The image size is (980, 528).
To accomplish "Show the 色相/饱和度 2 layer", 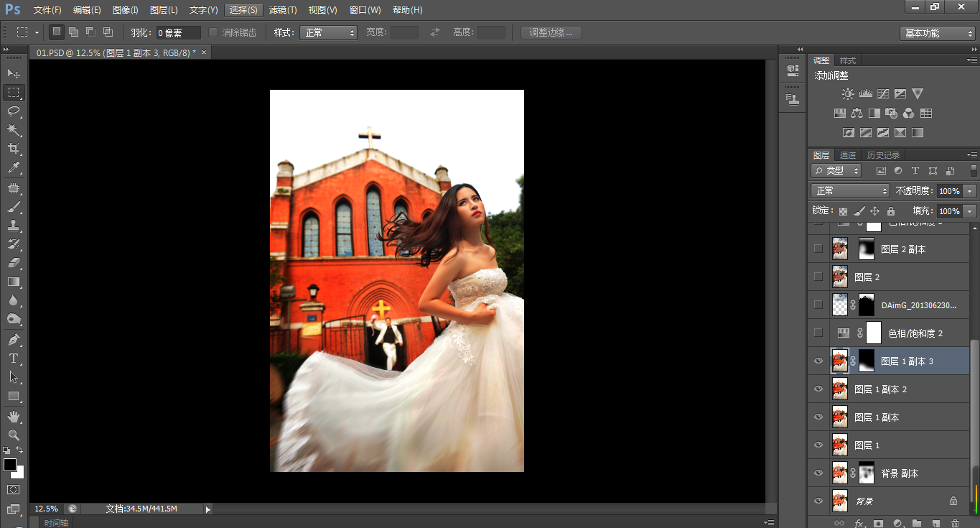I will click(x=818, y=333).
